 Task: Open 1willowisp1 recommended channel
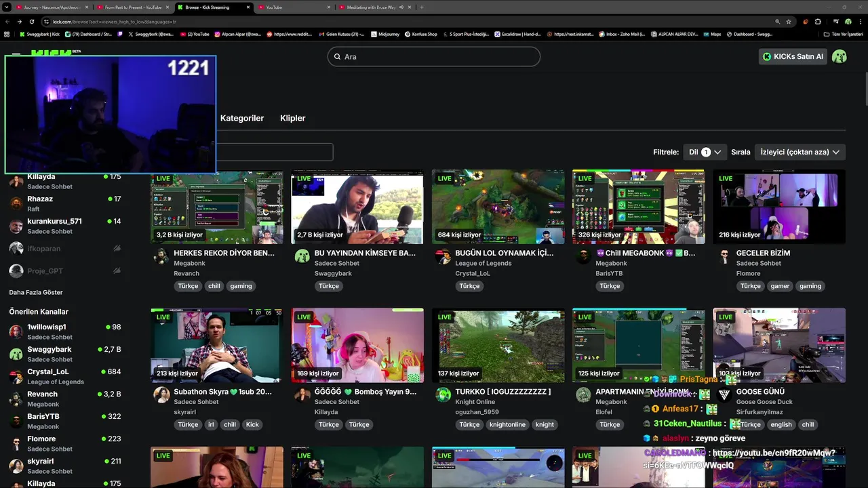pyautogui.click(x=65, y=331)
